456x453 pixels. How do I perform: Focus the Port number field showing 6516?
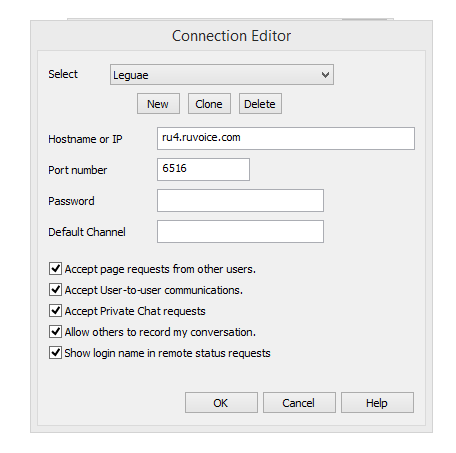[x=203, y=169]
